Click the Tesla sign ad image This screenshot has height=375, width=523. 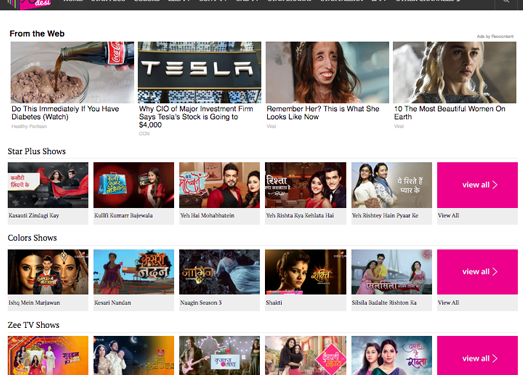(x=199, y=72)
